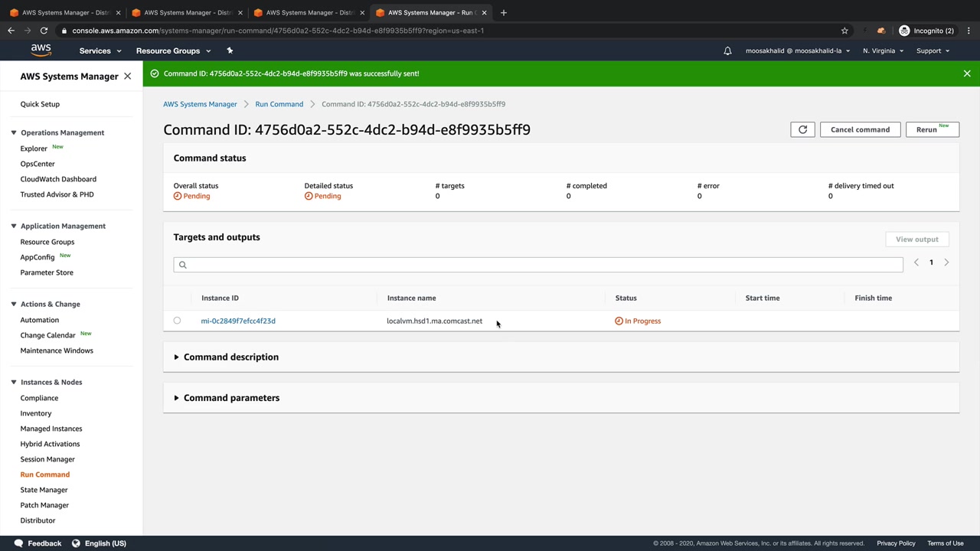The height and width of the screenshot is (551, 980).
Task: Dismiss the green success banner
Action: point(967,73)
